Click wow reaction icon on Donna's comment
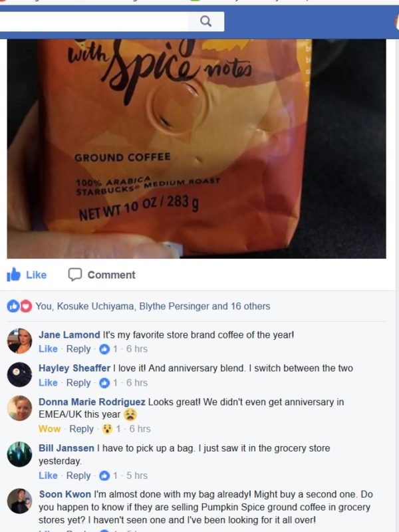This screenshot has width=399, height=532. (107, 429)
